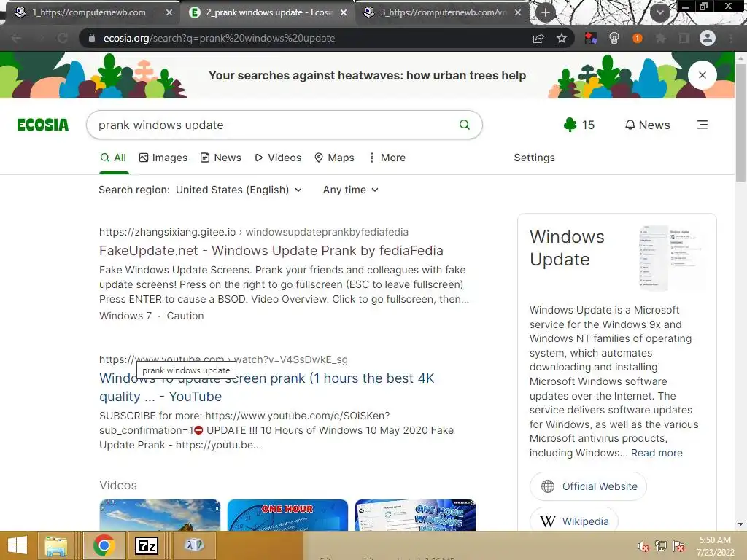Open the ONE HOUR clock video thumbnail
This screenshot has height=560, width=747.
click(287, 516)
